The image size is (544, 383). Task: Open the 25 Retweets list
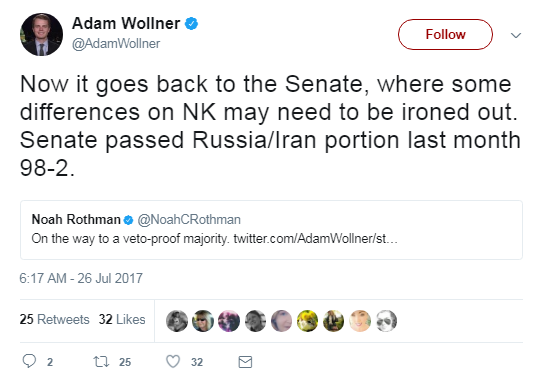54,319
